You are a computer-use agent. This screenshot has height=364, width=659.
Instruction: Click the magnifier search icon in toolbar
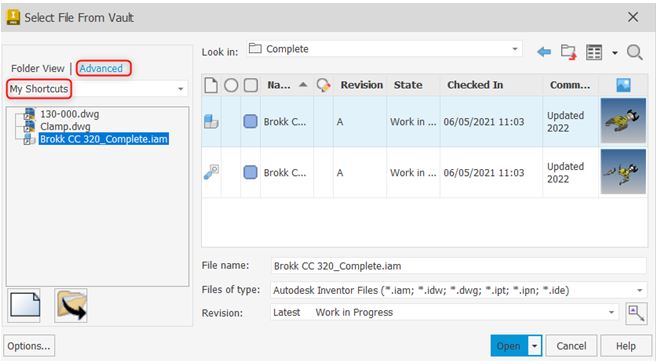635,53
